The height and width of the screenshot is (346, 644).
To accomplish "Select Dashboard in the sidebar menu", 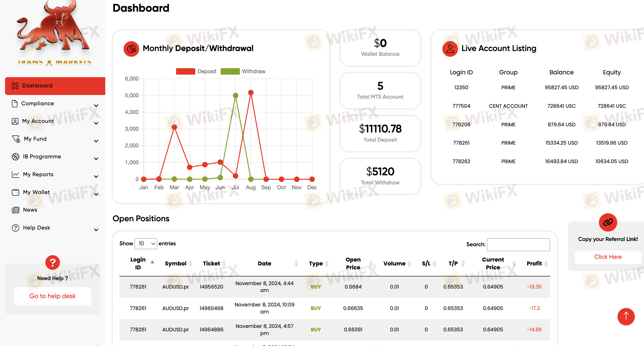I will coord(37,86).
